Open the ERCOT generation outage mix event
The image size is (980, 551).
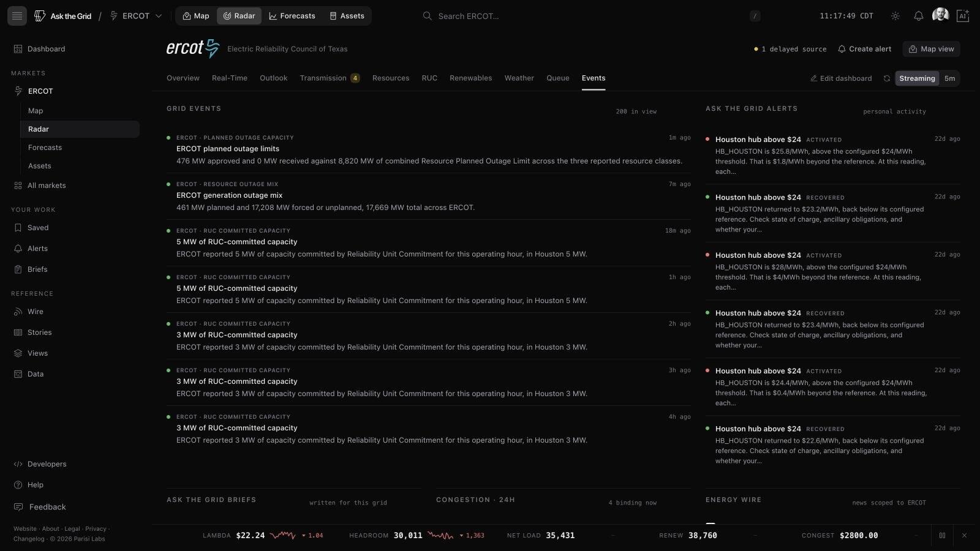coord(429,196)
